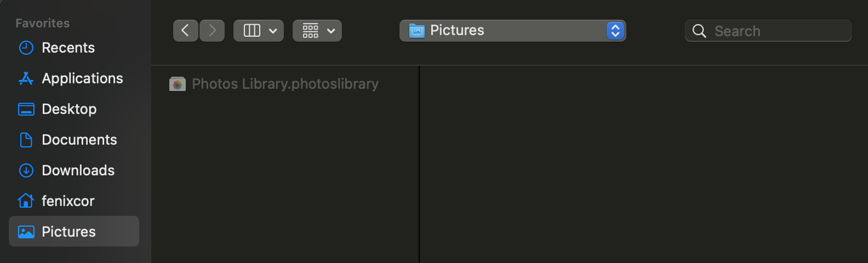Select Pictures in the sidebar
This screenshot has height=263, width=868.
(68, 232)
